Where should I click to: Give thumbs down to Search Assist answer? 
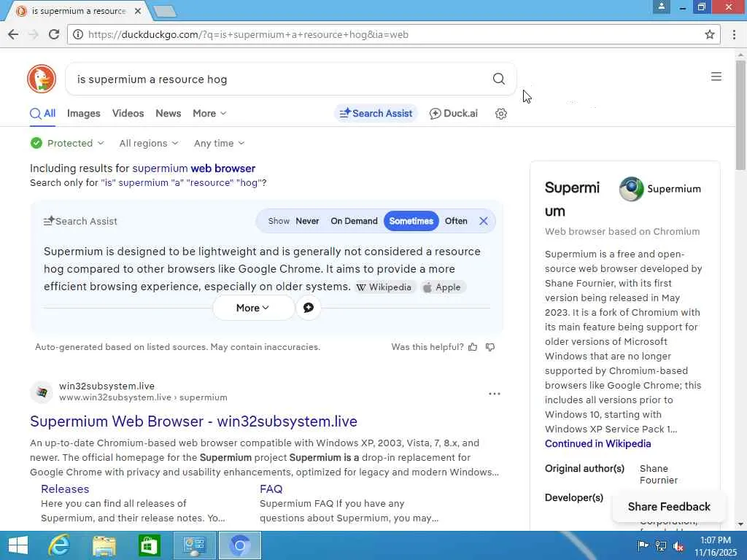490,347
